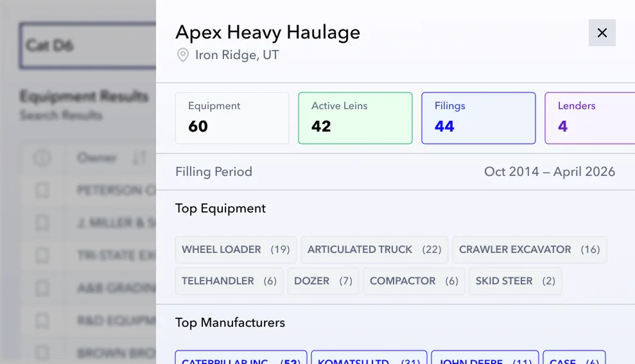Open the Active Leins stat card
The width and height of the screenshot is (635, 364).
[x=355, y=118]
